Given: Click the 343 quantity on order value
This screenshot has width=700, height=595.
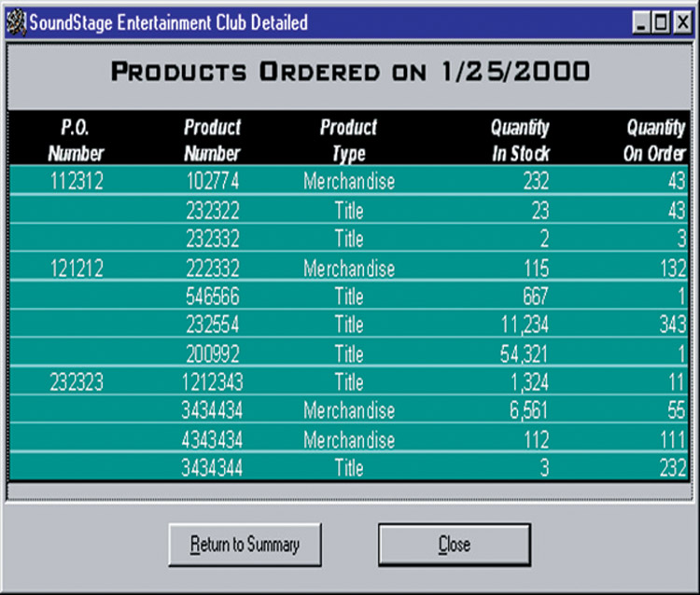Looking at the screenshot, I should pyautogui.click(x=667, y=325).
